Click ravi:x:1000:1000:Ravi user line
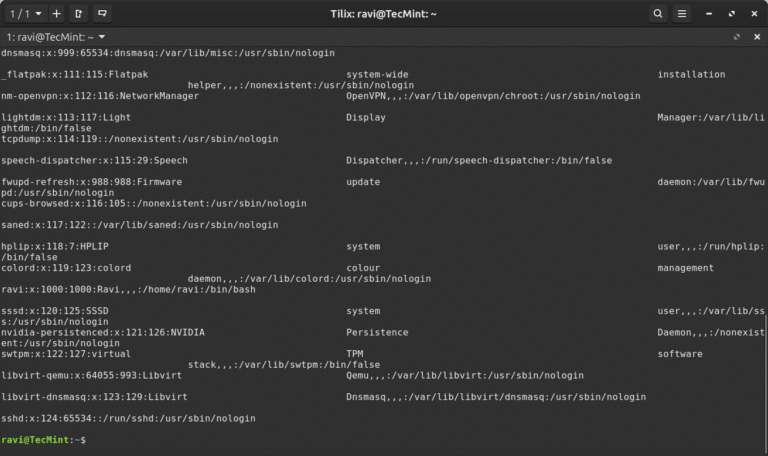Viewport: 768px width, 456px height. [128, 289]
